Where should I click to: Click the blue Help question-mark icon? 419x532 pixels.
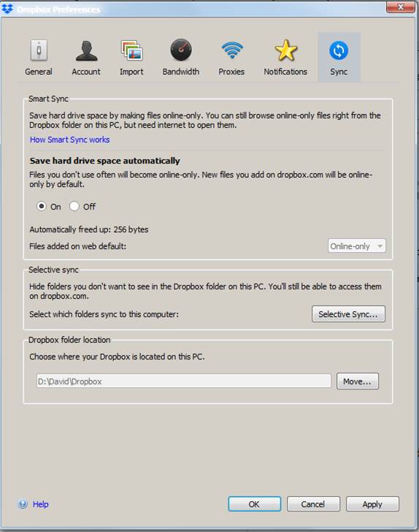23,503
